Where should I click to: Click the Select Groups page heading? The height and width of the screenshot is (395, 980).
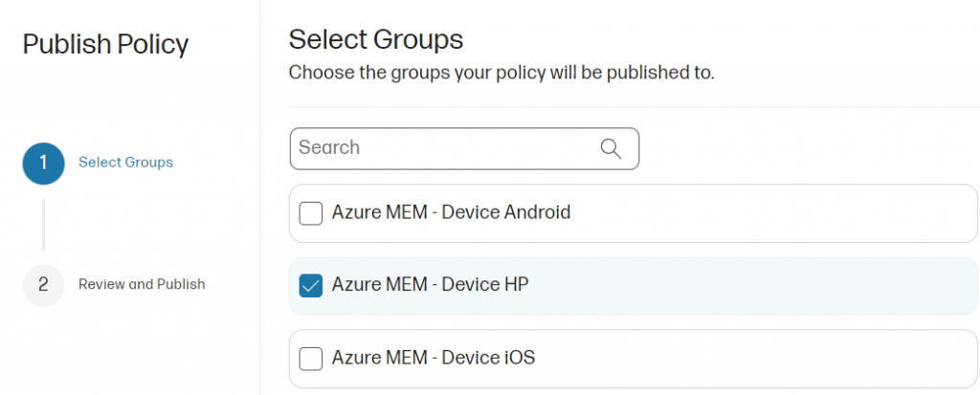click(375, 39)
